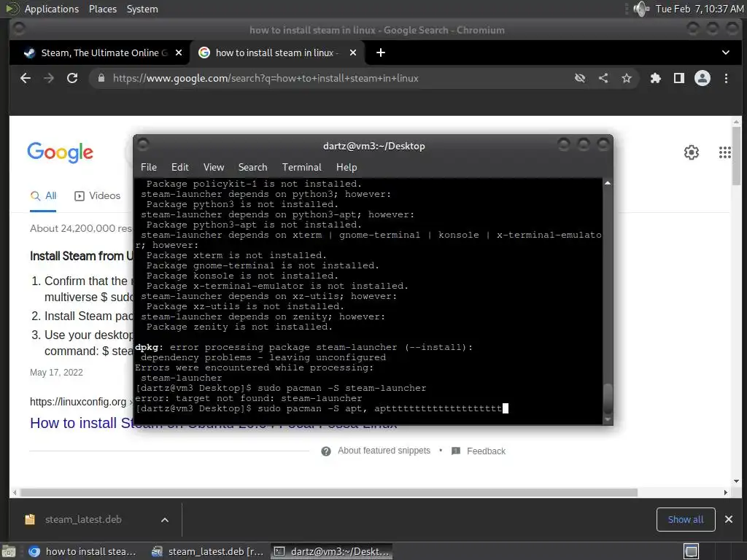The width and height of the screenshot is (747, 560).
Task: Click terminal window title bar
Action: tap(373, 146)
